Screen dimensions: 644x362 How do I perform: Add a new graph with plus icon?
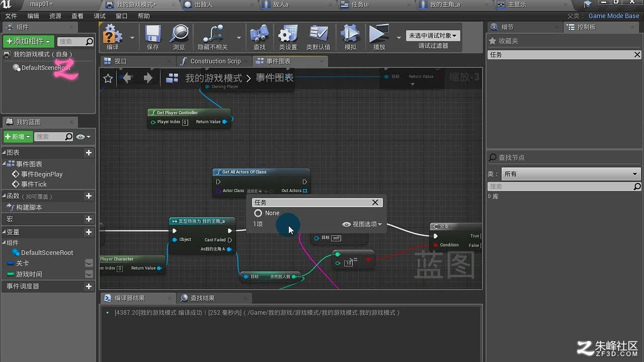click(x=89, y=152)
